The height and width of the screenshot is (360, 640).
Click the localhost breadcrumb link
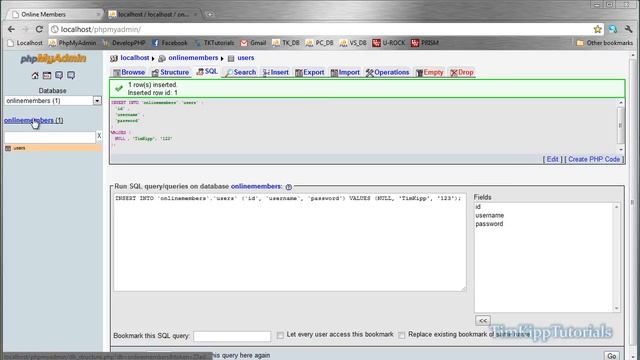click(x=135, y=58)
